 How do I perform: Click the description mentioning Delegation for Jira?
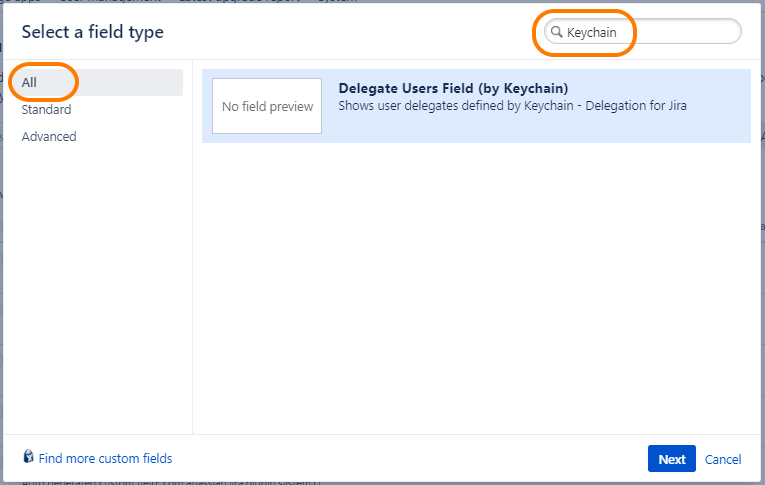512,105
